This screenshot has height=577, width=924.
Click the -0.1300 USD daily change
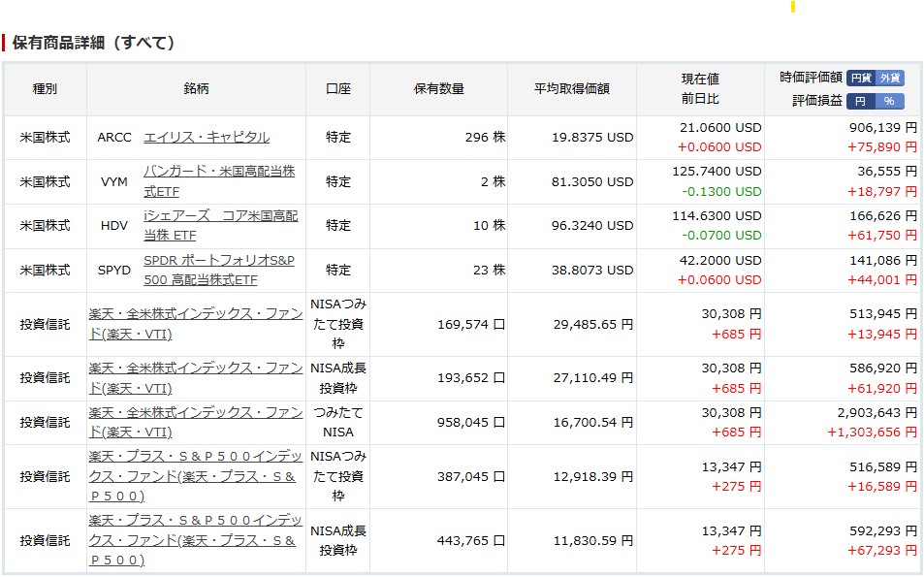tap(721, 192)
